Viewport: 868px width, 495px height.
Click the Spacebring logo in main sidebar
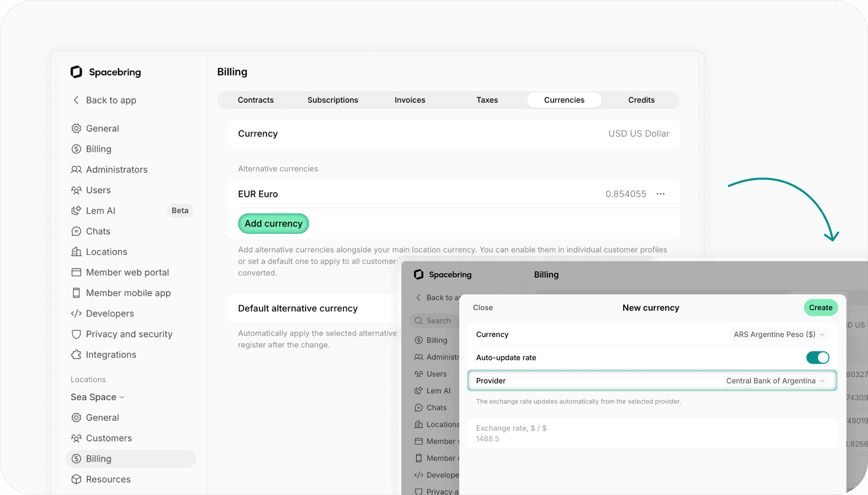pyautogui.click(x=76, y=72)
